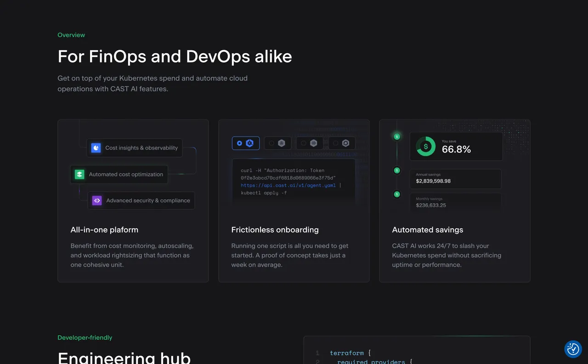588x364 pixels.
Task: Click the fourth gray hexagon sync icon
Action: click(x=346, y=143)
